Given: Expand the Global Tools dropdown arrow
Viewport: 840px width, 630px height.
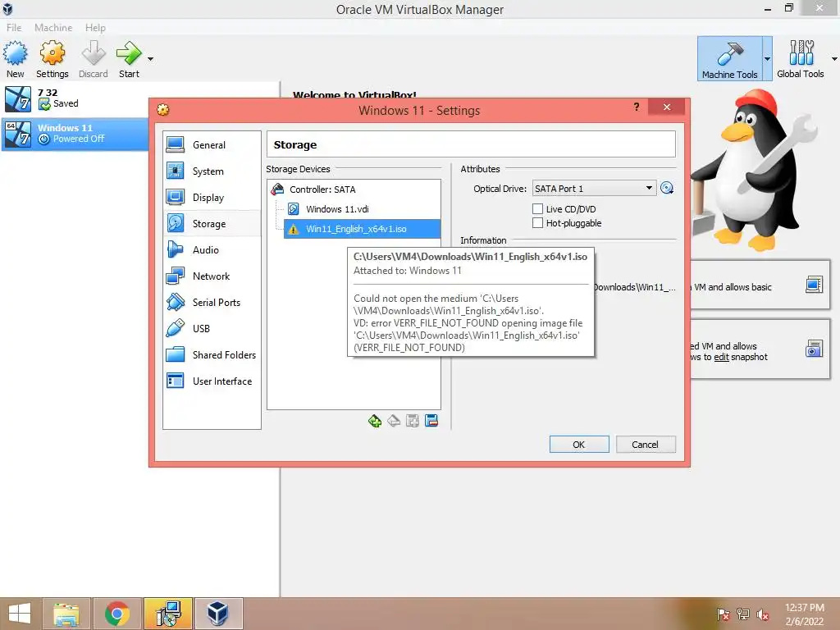Looking at the screenshot, I should 834,59.
